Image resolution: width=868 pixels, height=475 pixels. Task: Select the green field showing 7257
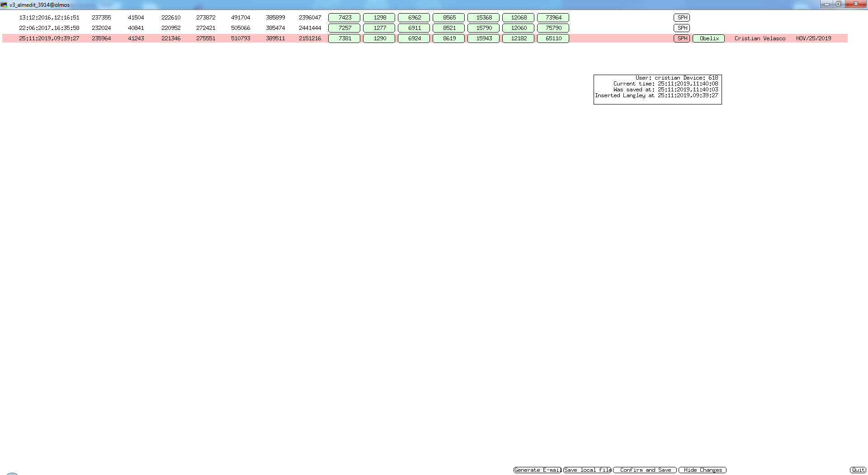click(344, 28)
